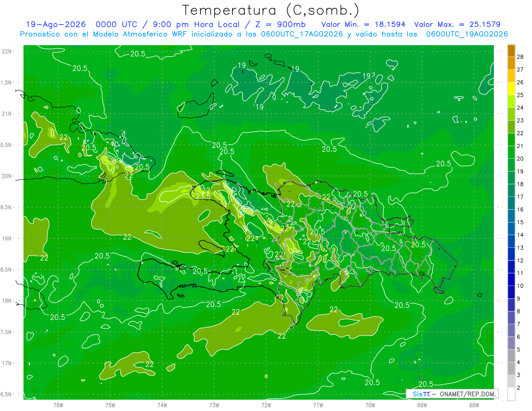Click the 20N latitude axis label
Screen dimensions: 532x411
pyautogui.click(x=8, y=176)
